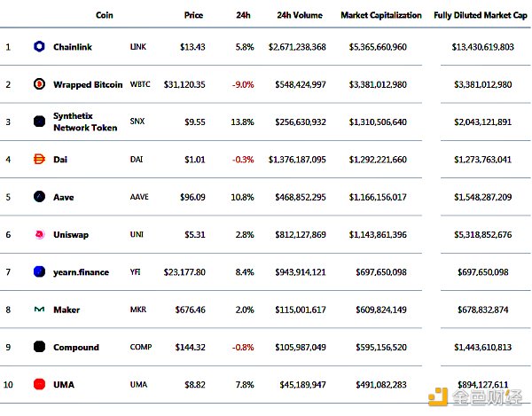The image size is (532, 416).
Task: Click the Wrapped Bitcoin logo icon
Action: click(x=39, y=84)
